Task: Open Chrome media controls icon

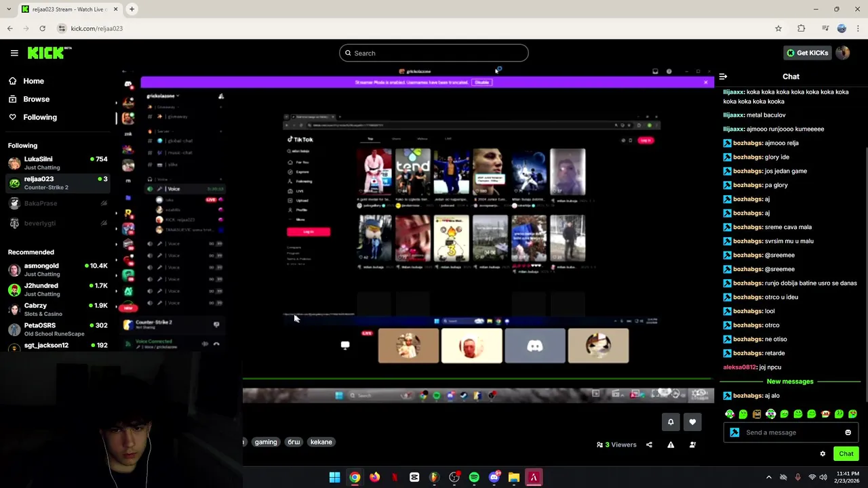Action: pyautogui.click(x=825, y=28)
